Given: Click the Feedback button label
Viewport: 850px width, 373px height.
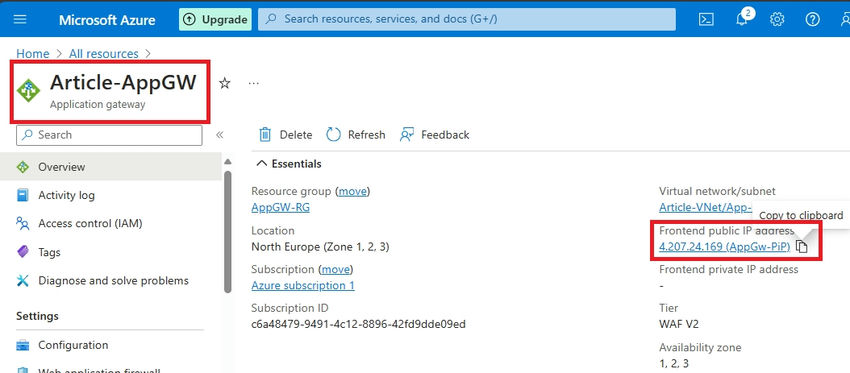Looking at the screenshot, I should pos(445,135).
